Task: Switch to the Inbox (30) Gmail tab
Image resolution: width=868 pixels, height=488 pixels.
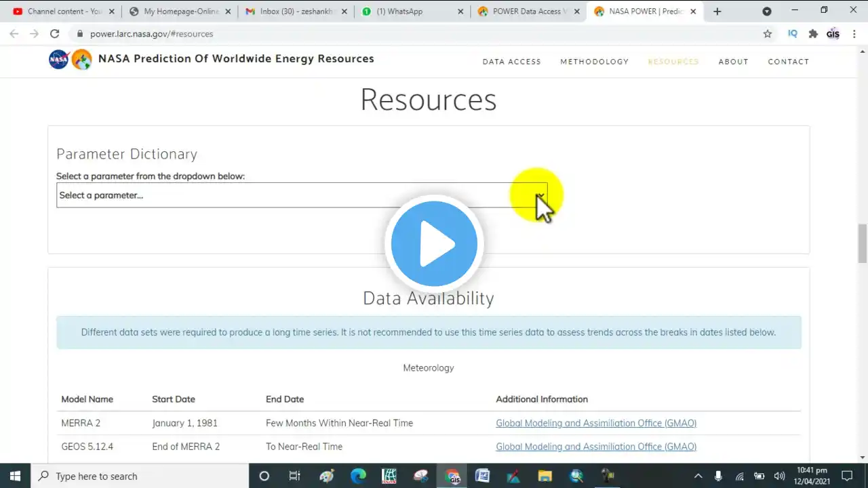Action: 296,12
